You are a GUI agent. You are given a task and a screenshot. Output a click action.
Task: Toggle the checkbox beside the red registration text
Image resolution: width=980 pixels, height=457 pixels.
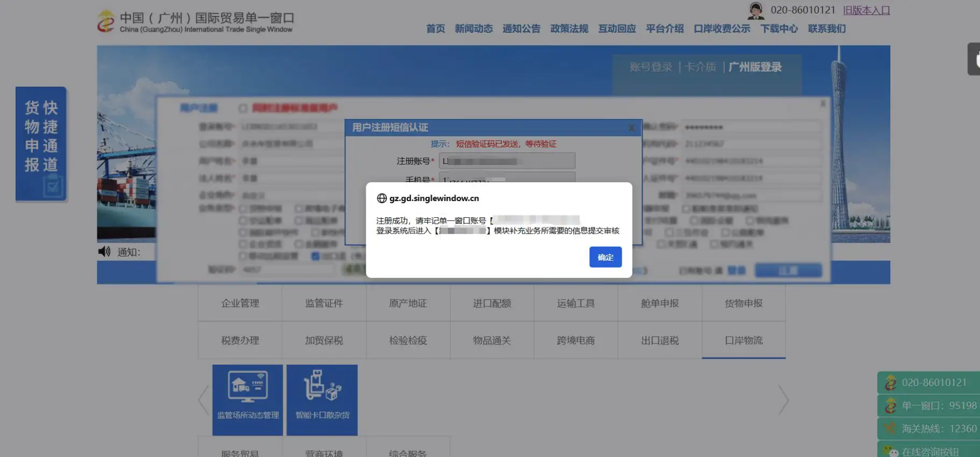243,108
